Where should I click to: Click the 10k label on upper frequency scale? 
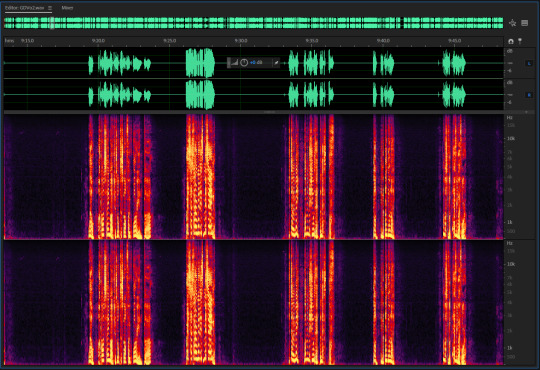(x=511, y=138)
